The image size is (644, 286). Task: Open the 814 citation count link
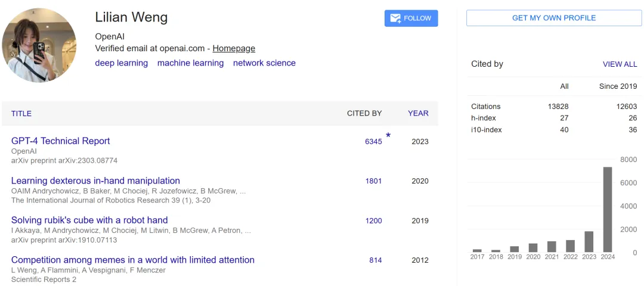376,260
